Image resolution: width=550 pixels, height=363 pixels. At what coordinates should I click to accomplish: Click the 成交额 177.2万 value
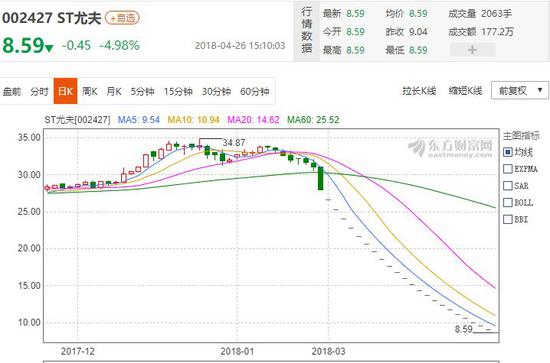[x=481, y=32]
